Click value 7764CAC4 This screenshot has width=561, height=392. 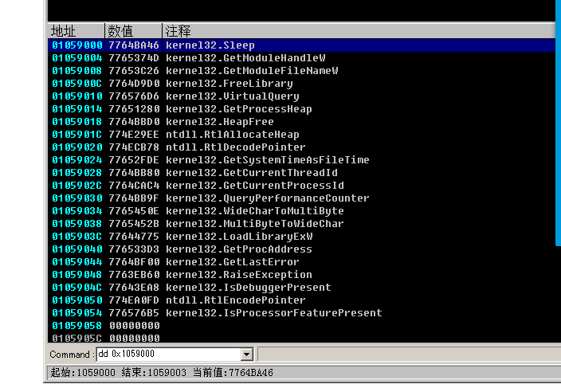point(134,186)
